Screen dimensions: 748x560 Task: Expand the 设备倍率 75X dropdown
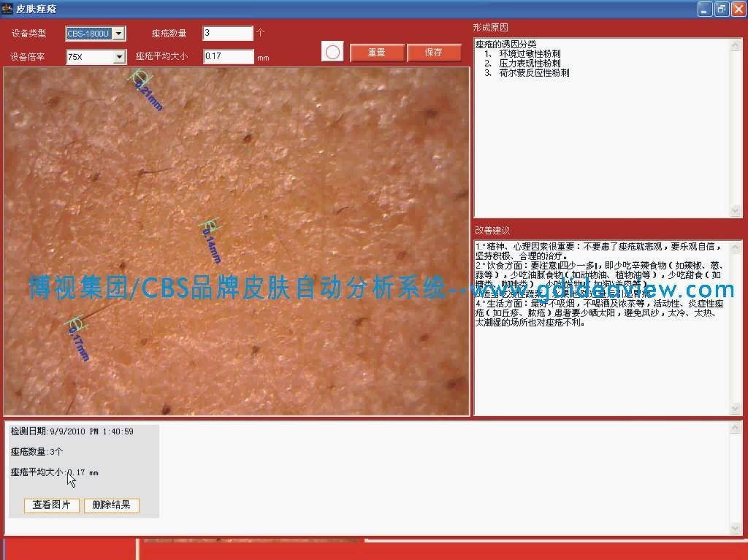coord(119,57)
